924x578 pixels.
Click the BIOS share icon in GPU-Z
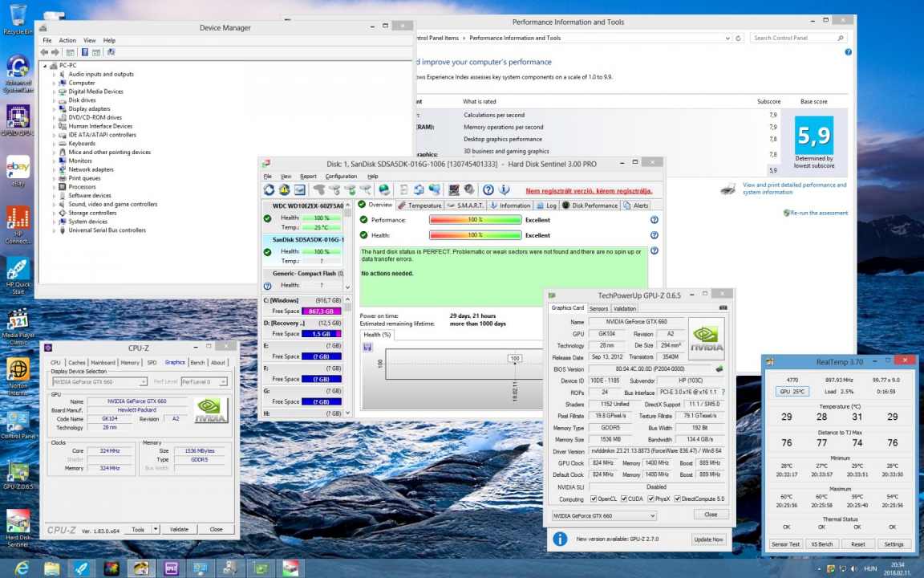[x=719, y=369]
